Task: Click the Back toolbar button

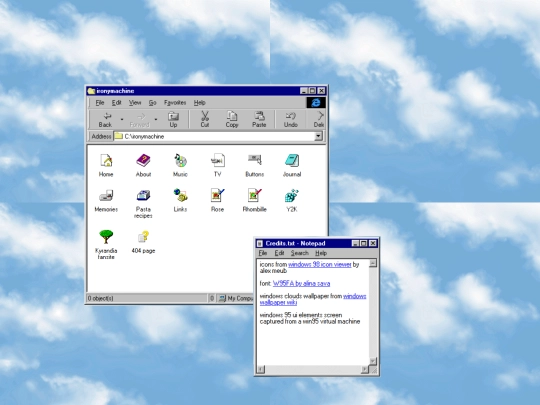Action: [105, 120]
